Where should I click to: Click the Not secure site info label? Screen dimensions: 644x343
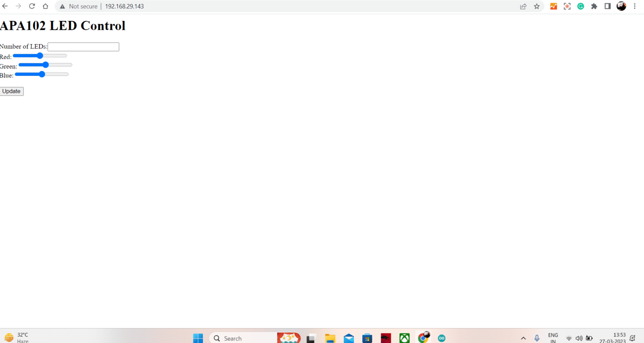[79, 6]
